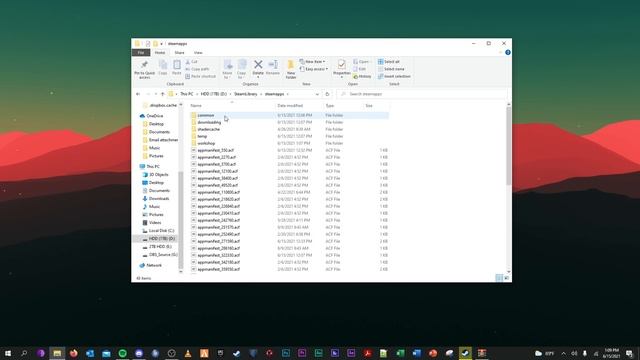The width and height of the screenshot is (640, 360).
Task: Click the Invert selection item
Action: [x=394, y=76]
